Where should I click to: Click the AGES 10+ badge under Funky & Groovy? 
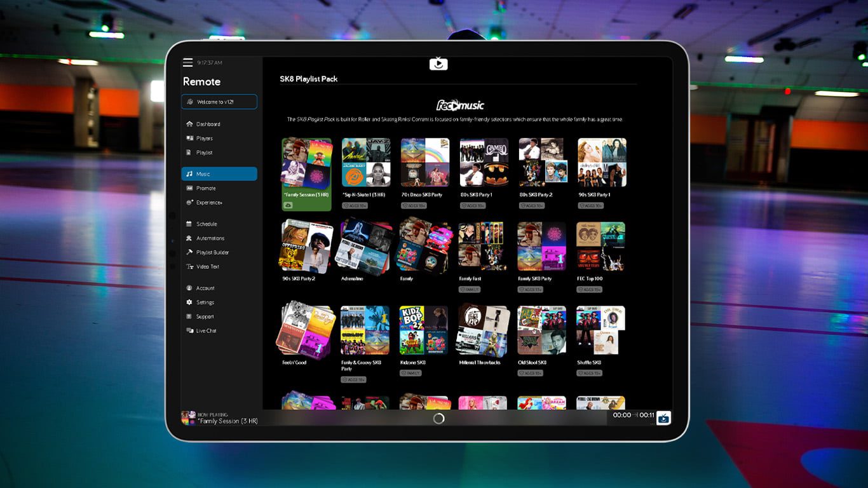354,379
